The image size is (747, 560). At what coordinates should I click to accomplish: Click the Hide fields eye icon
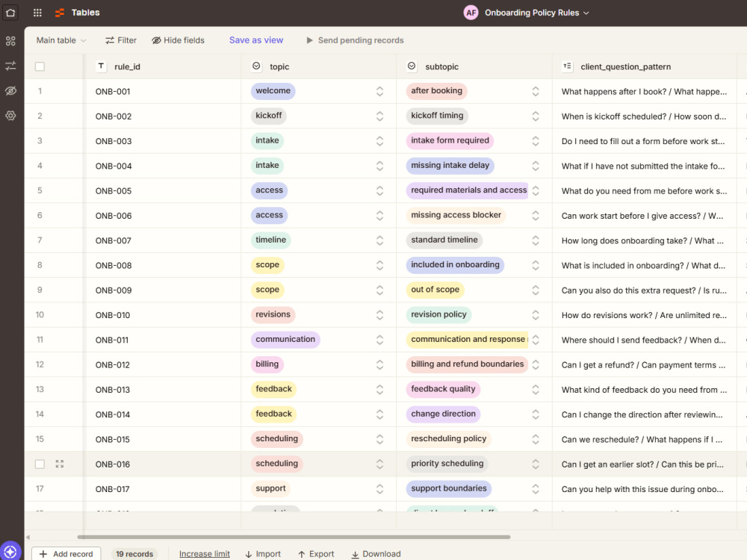[x=156, y=40]
